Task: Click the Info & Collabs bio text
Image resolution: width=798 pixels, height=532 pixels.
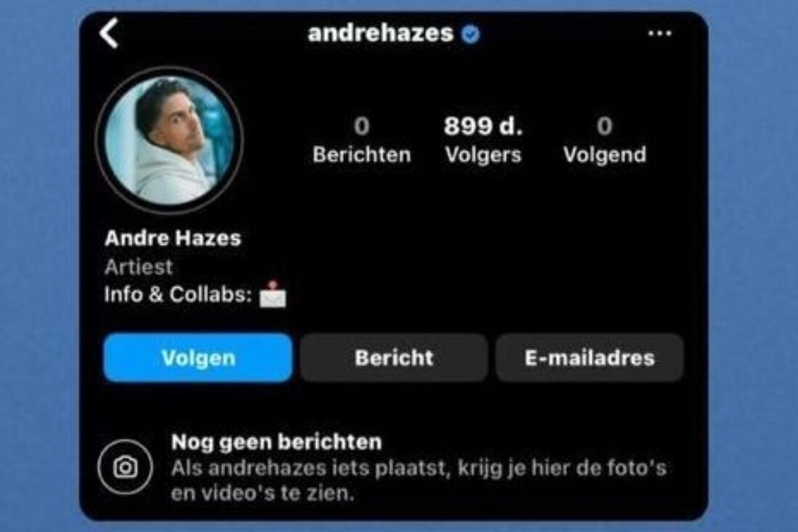Action: click(177, 294)
